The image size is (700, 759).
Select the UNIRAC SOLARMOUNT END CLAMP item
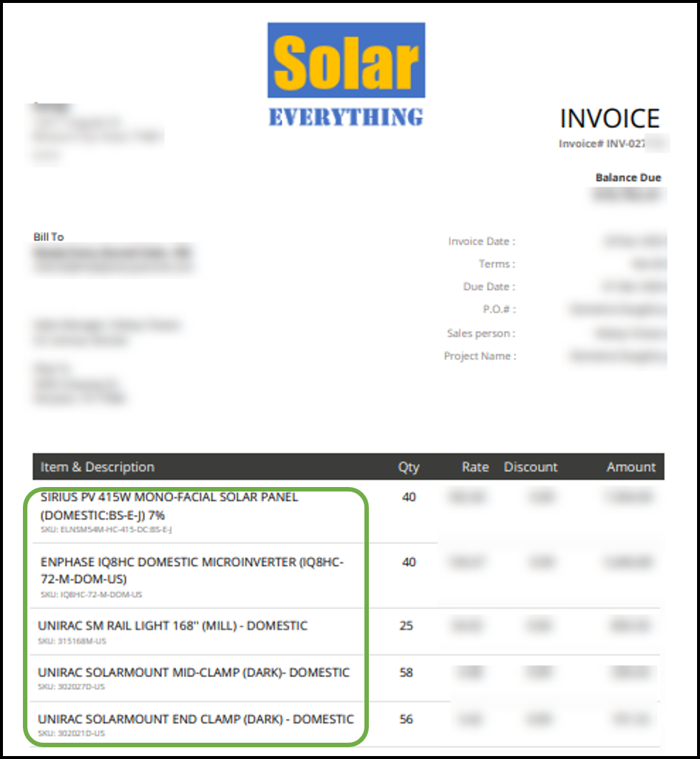click(x=196, y=719)
